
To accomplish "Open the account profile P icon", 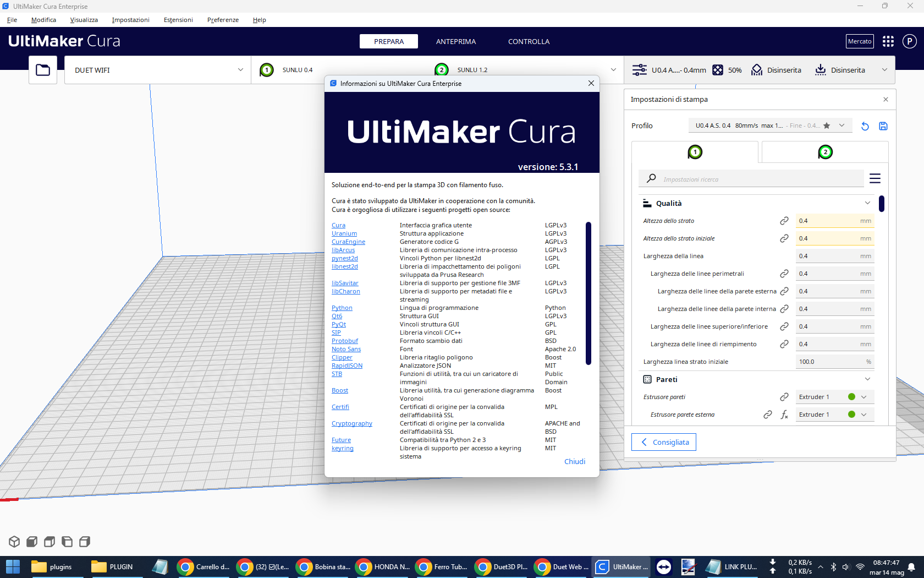I will pyautogui.click(x=910, y=41).
